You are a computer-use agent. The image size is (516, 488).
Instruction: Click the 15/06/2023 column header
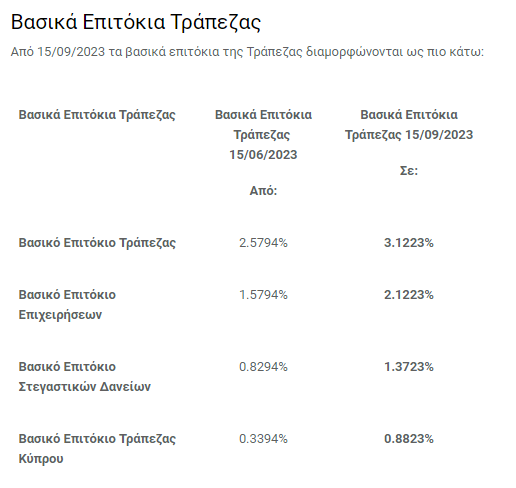pyautogui.click(x=263, y=135)
